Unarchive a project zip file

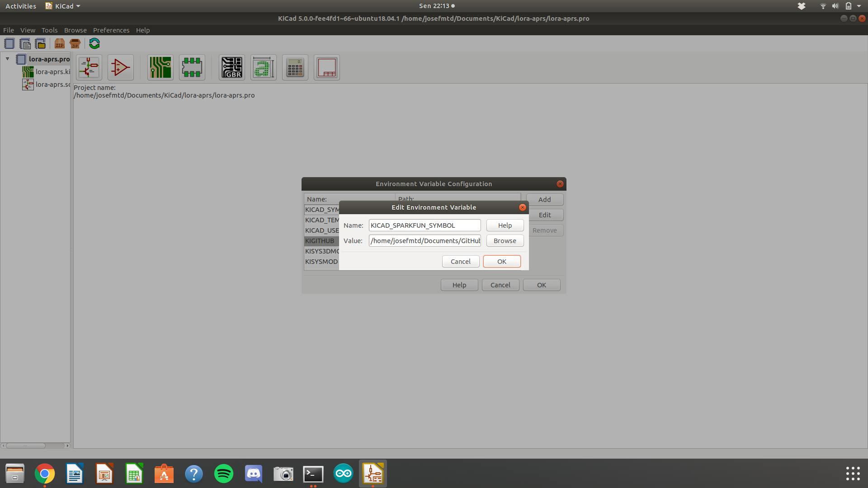75,43
